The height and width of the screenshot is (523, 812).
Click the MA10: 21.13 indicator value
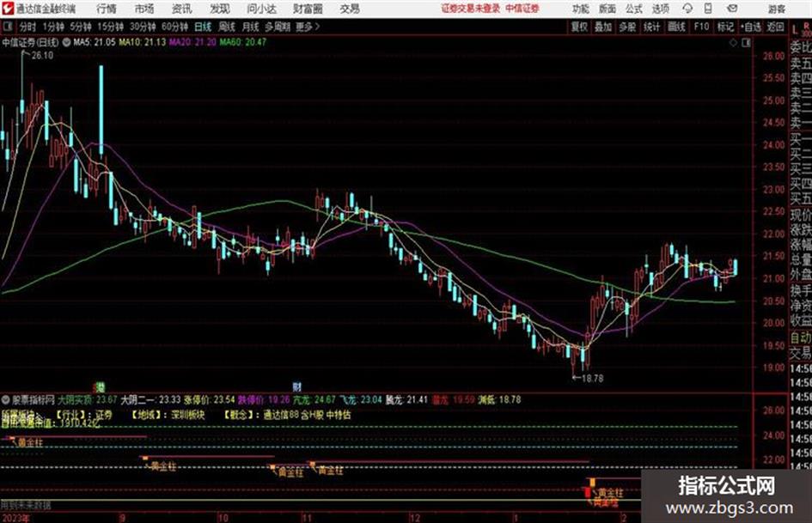pos(143,42)
